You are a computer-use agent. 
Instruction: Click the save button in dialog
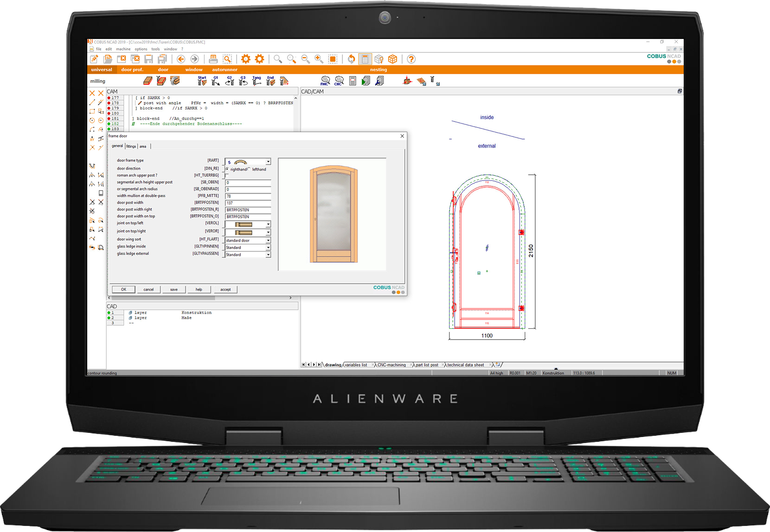click(x=174, y=289)
